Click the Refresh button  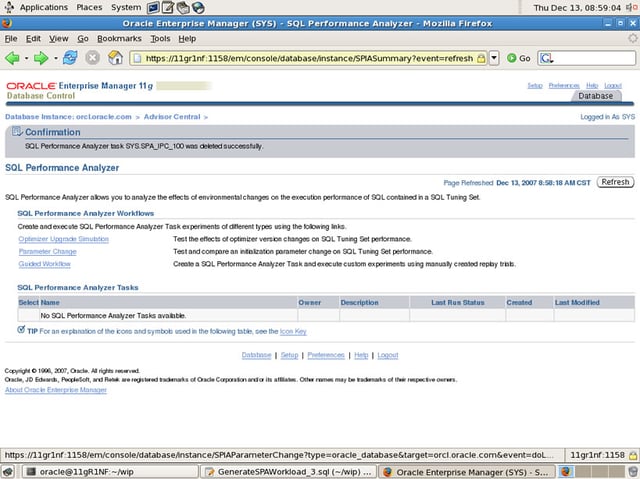pyautogui.click(x=616, y=182)
